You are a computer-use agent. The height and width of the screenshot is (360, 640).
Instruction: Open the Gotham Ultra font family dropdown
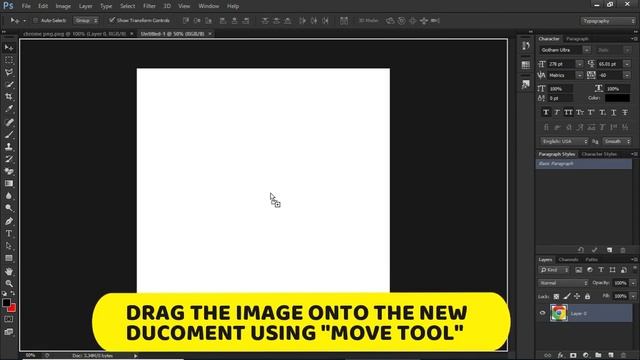(x=587, y=50)
